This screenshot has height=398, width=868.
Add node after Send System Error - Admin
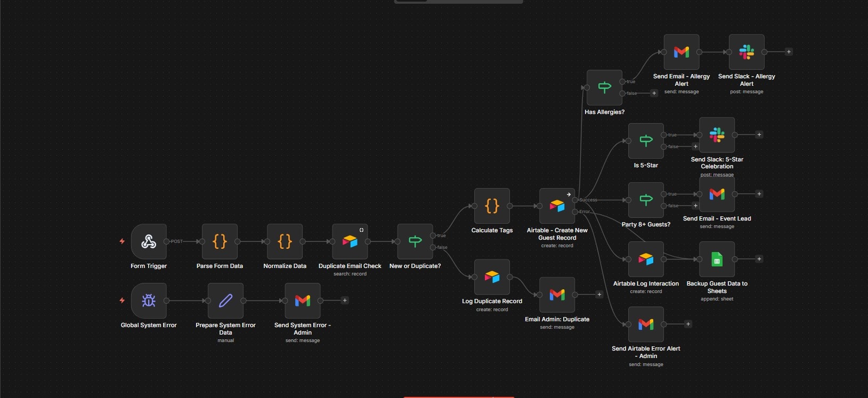pyautogui.click(x=345, y=300)
